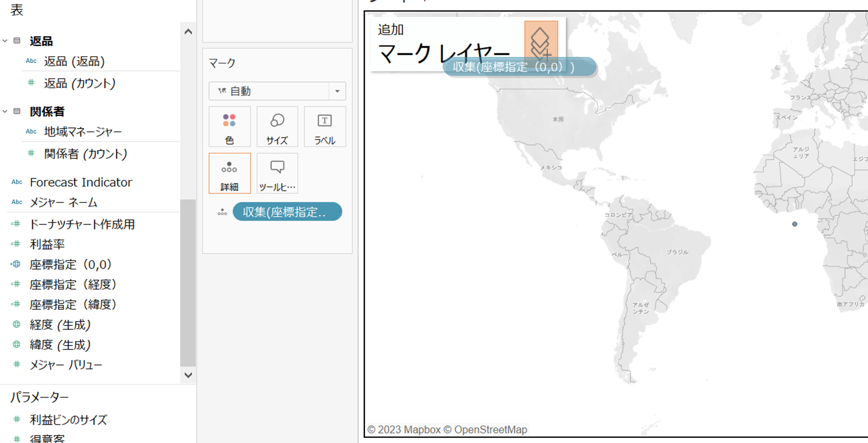Viewport: 868px width, 443px height.
Task: Click the OpenStreetMap attribution text
Action: click(x=485, y=430)
